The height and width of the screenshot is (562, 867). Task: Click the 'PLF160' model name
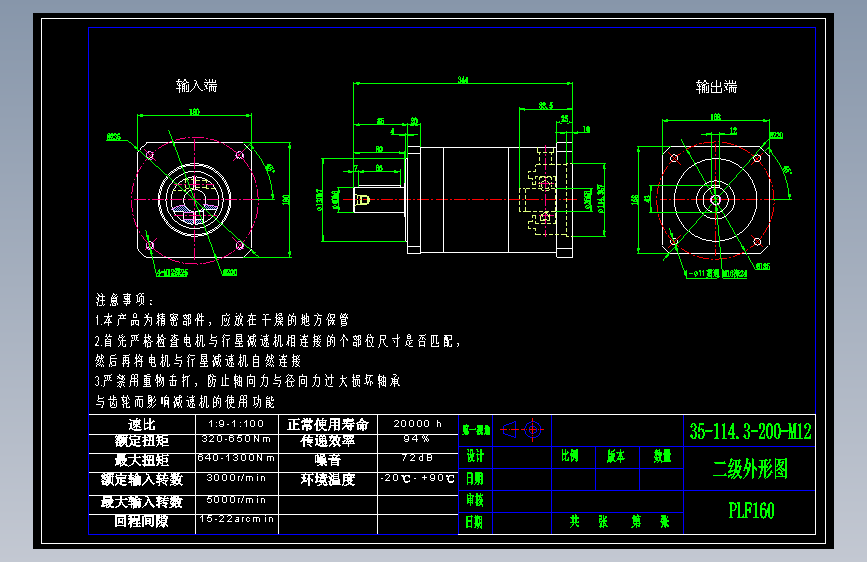pos(751,511)
